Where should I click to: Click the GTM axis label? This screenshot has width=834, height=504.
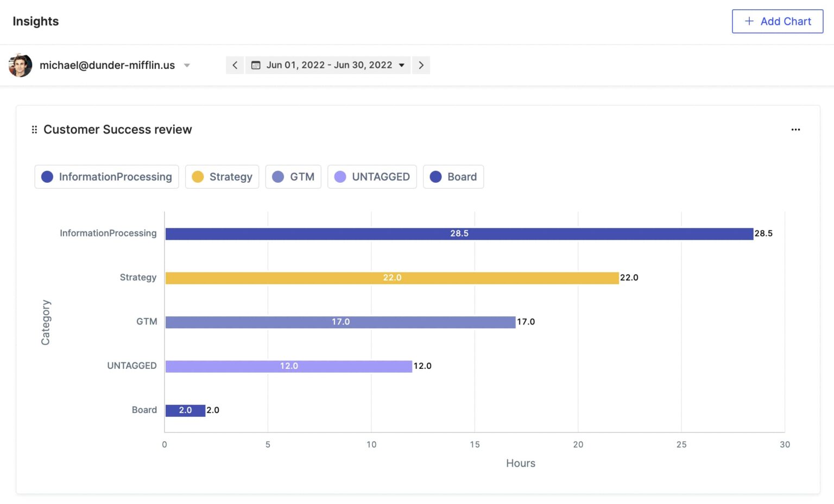(x=147, y=322)
